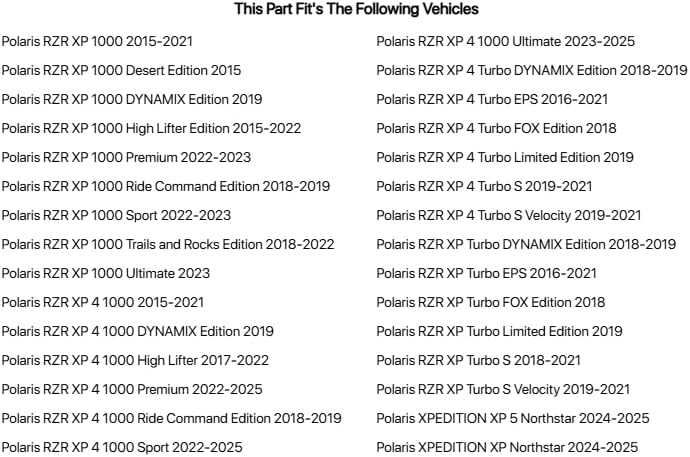Viewport: 690px width, 457px height.
Task: Select Polaris RZR XP 1000 2015-2021
Action: (x=97, y=41)
